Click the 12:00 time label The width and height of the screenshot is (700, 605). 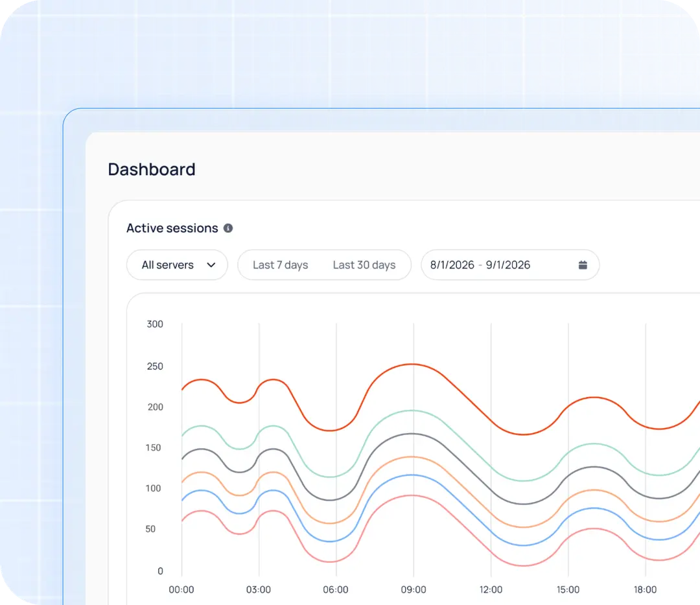point(491,589)
